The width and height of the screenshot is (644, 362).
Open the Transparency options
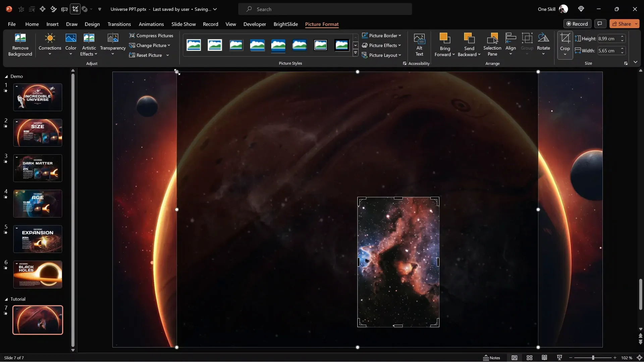coord(113,44)
